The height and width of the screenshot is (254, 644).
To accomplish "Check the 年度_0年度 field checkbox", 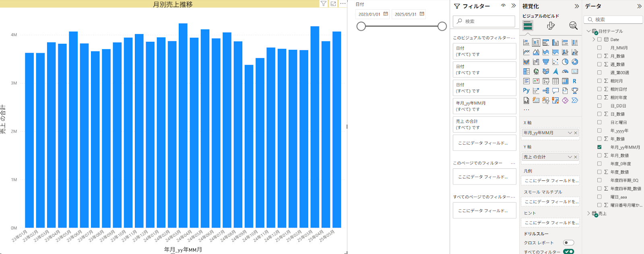I will pos(599,164).
